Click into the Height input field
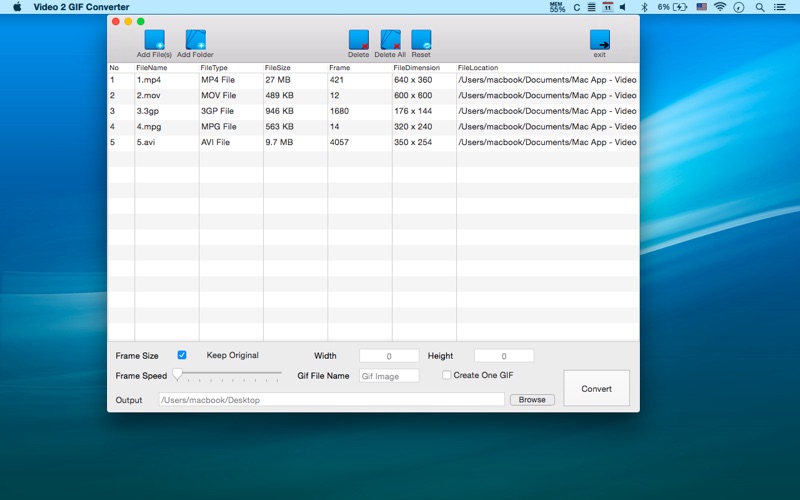This screenshot has height=500, width=800. pos(504,356)
